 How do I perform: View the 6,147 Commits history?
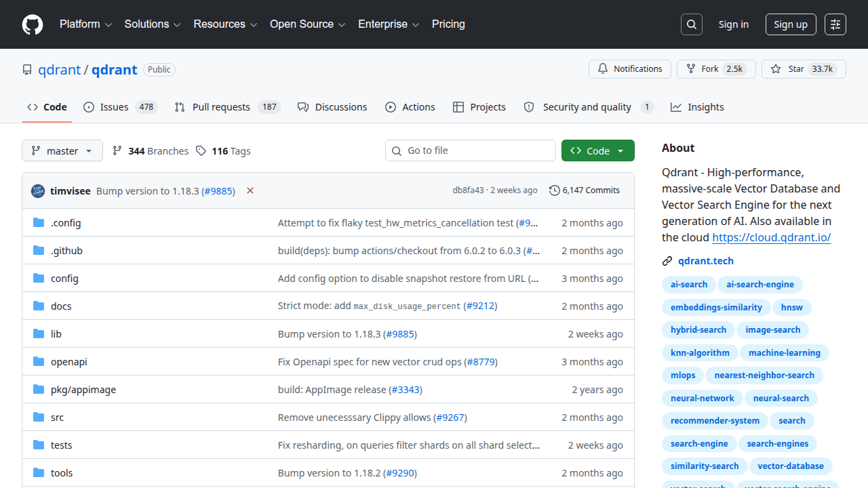click(x=585, y=190)
